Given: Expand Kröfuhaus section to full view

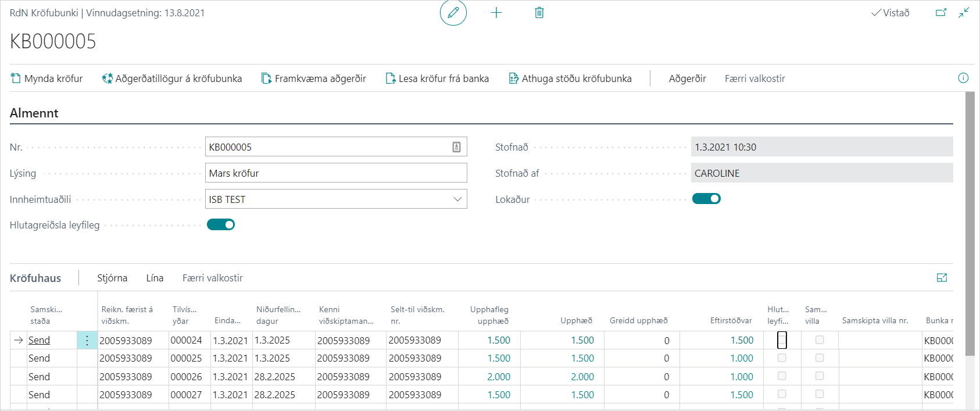Looking at the screenshot, I should point(942,278).
